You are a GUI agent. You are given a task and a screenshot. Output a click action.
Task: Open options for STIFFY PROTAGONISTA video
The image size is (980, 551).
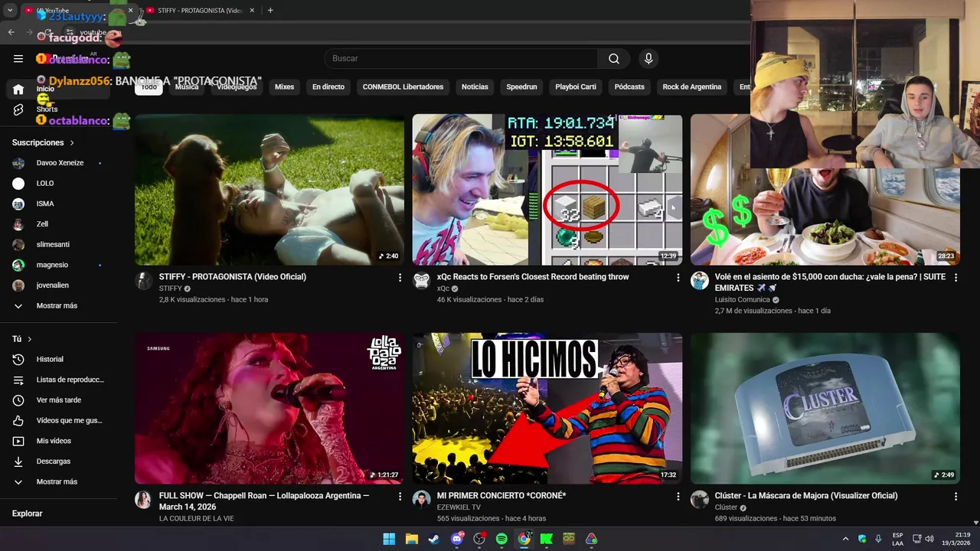click(x=400, y=278)
